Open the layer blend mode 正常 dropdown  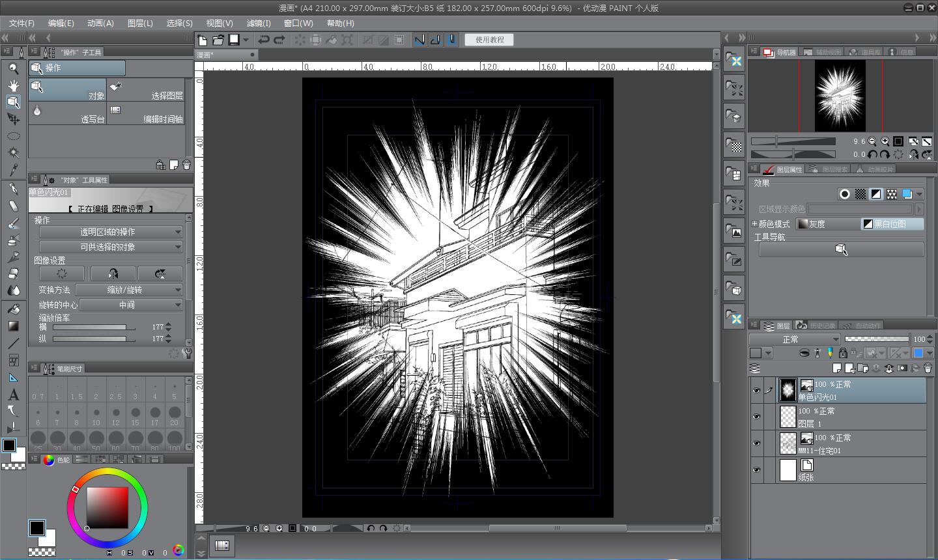pyautogui.click(x=794, y=339)
